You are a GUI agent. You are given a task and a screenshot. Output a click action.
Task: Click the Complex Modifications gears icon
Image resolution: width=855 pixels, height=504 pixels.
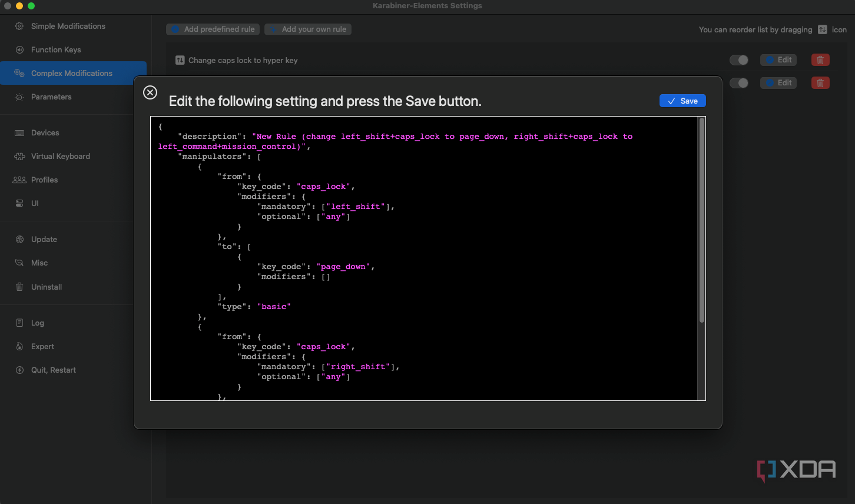(19, 73)
